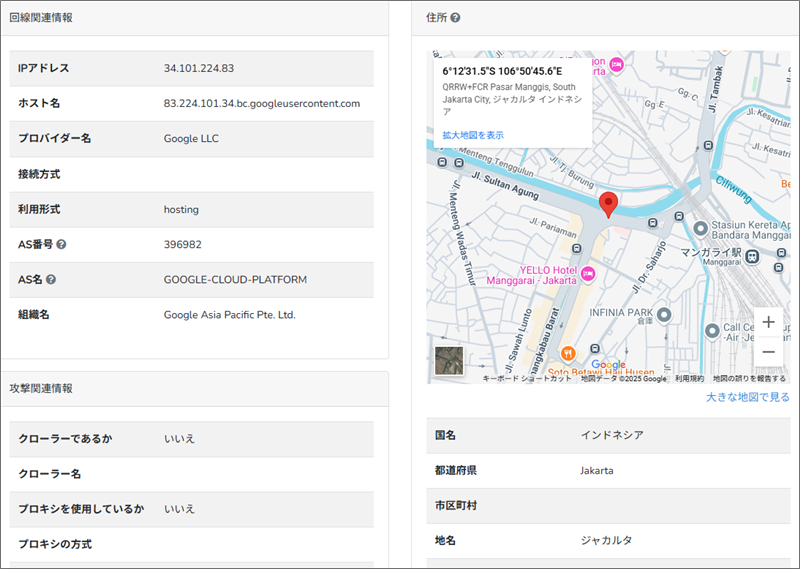This screenshot has height=569, width=800.
Task: Click INFINIA PARK map marker
Action: (x=664, y=315)
